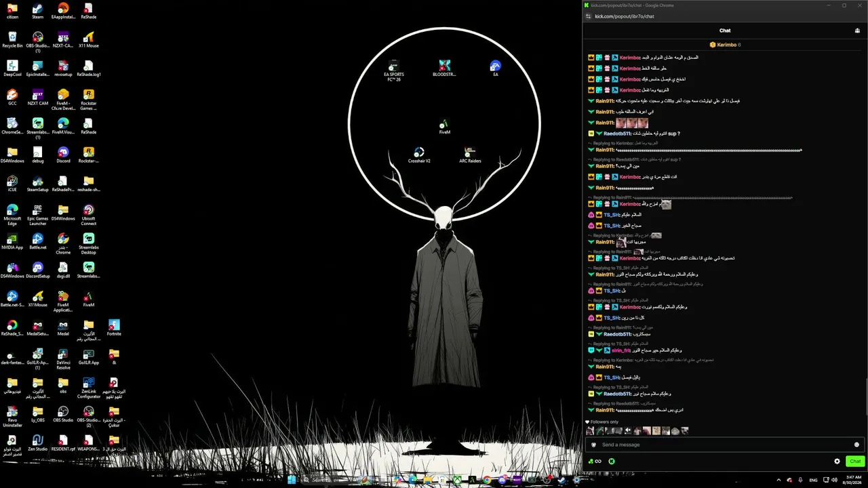Select the FiveM icon inside the circle
The width and height of the screenshot is (868, 488).
coord(444,126)
